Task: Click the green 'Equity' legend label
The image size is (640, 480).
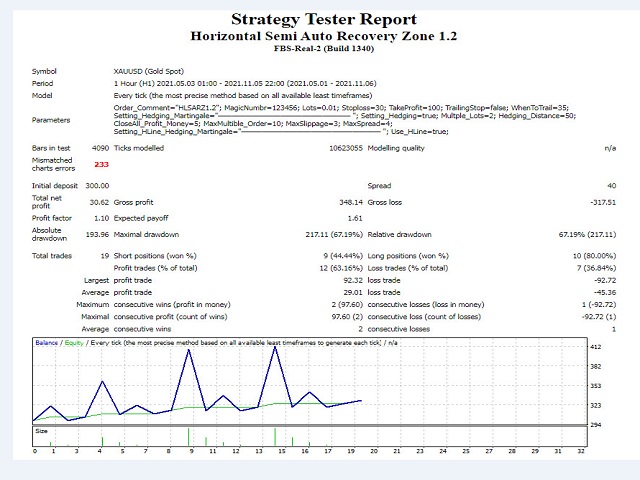Action: tap(74, 343)
